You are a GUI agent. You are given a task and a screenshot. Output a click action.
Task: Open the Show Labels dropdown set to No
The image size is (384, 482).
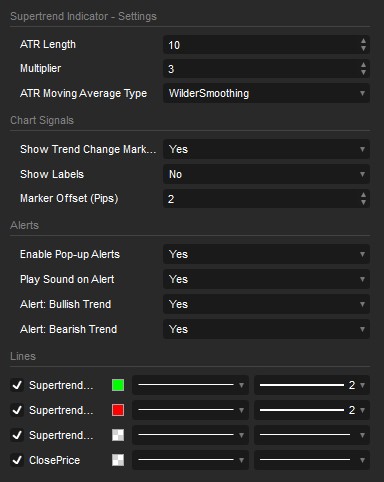[266, 174]
